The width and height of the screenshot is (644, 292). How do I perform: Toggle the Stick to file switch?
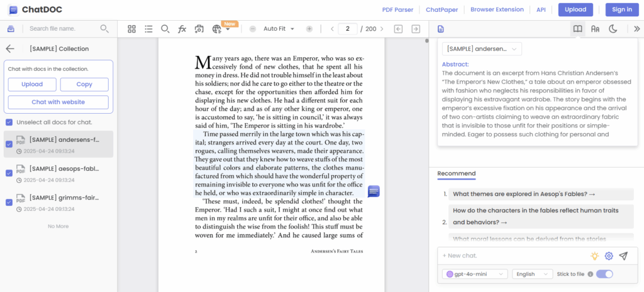click(x=604, y=274)
